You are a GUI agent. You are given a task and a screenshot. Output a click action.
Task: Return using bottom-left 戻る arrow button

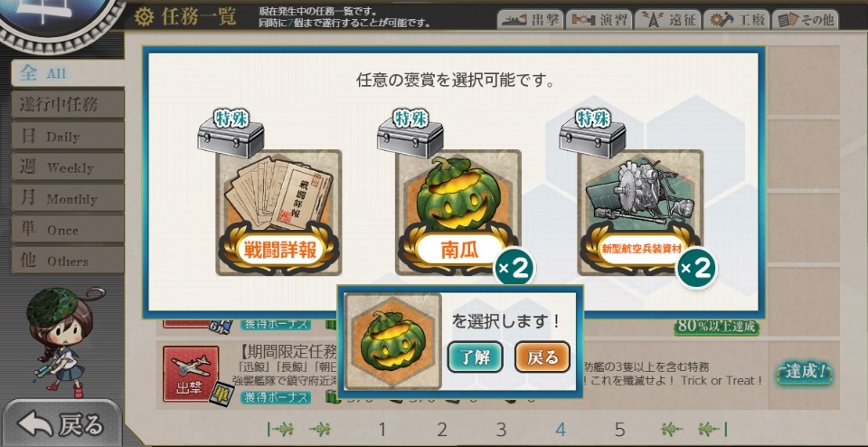(x=61, y=423)
